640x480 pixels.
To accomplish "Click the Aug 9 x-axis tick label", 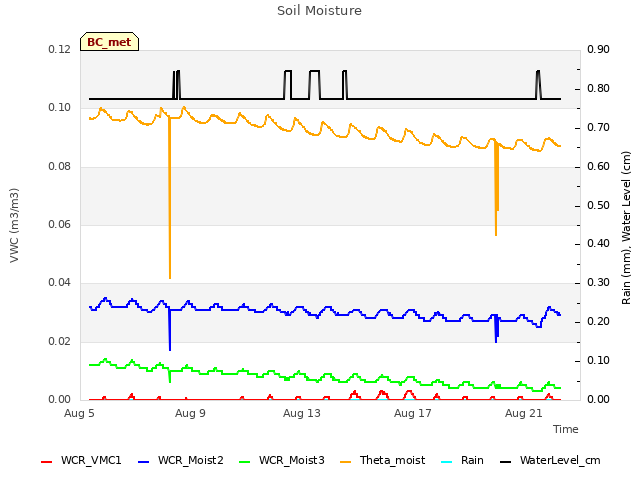I will (x=190, y=413).
